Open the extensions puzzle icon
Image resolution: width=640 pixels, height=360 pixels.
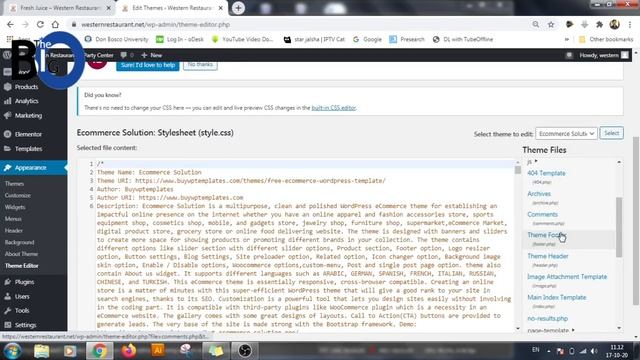pos(599,24)
